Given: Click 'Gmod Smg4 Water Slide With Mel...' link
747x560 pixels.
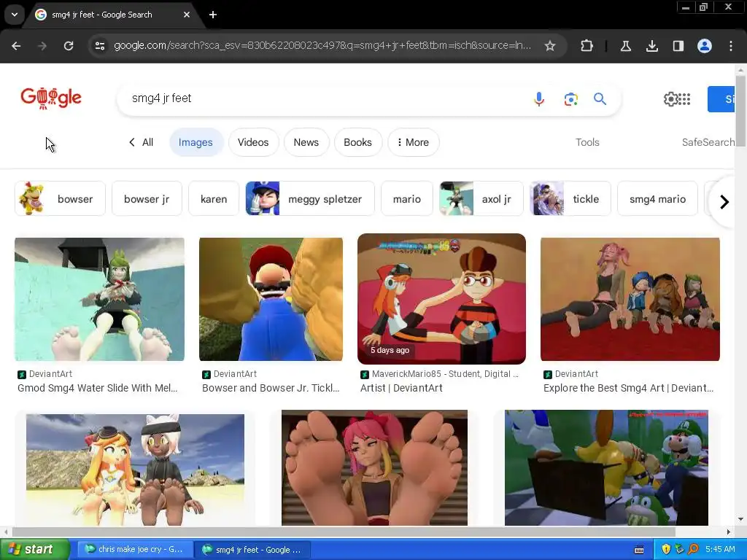Looking at the screenshot, I should click(x=97, y=388).
